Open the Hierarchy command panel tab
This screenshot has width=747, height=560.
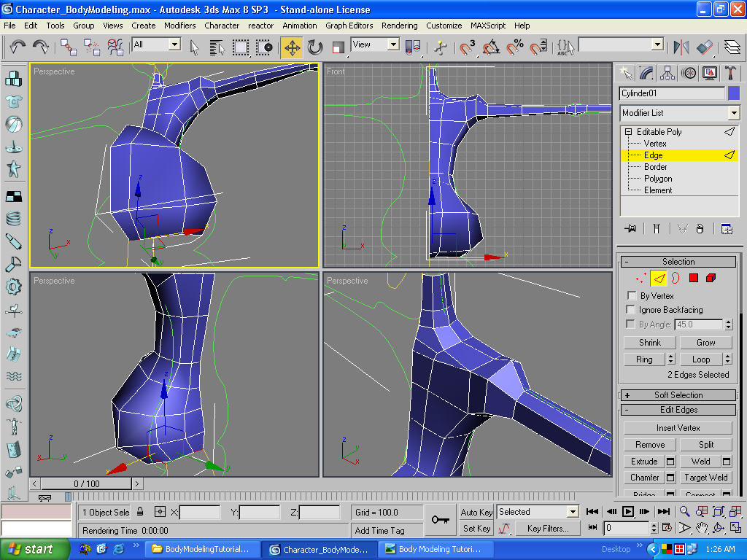[667, 73]
